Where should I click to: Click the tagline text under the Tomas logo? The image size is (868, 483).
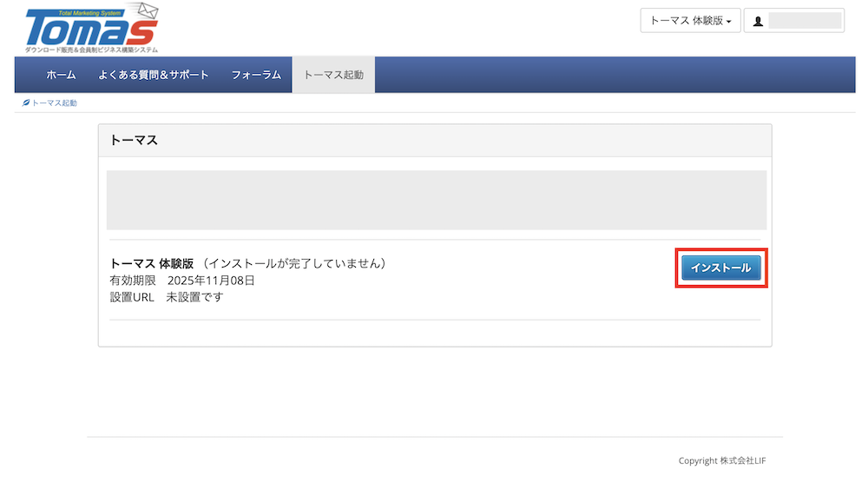click(x=91, y=50)
